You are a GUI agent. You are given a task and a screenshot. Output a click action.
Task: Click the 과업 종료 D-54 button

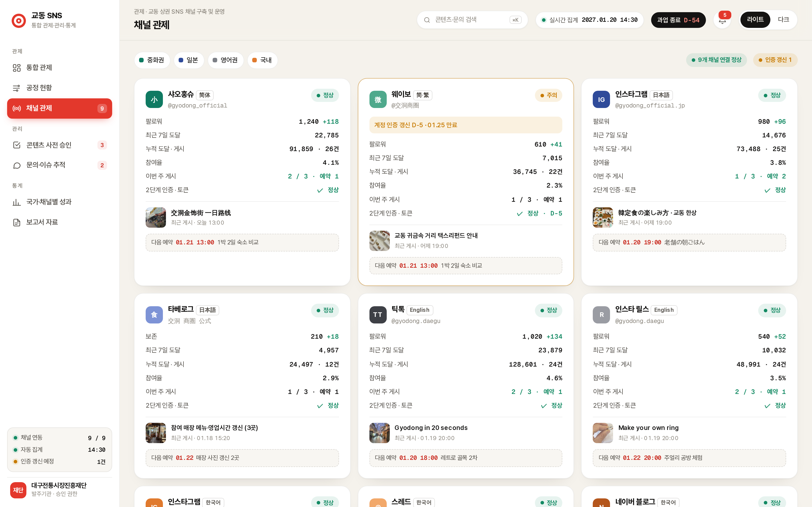coord(678,20)
